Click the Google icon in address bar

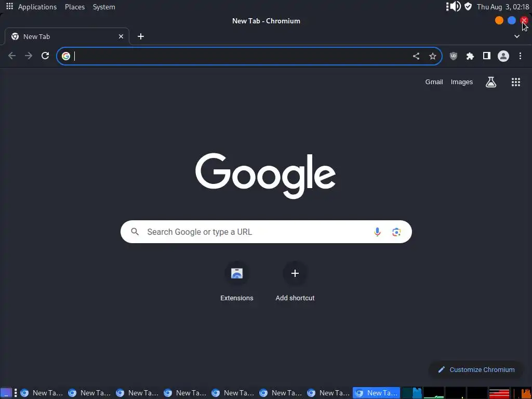pos(66,56)
